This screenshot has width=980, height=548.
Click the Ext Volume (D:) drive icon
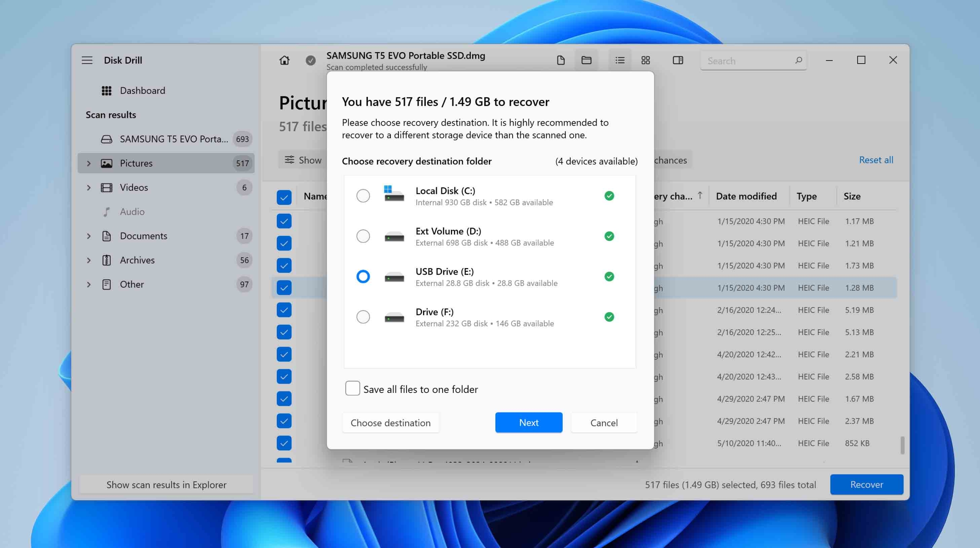pos(394,236)
